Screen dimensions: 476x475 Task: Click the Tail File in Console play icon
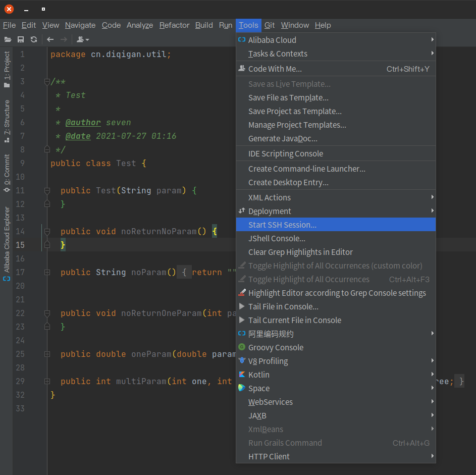242,306
